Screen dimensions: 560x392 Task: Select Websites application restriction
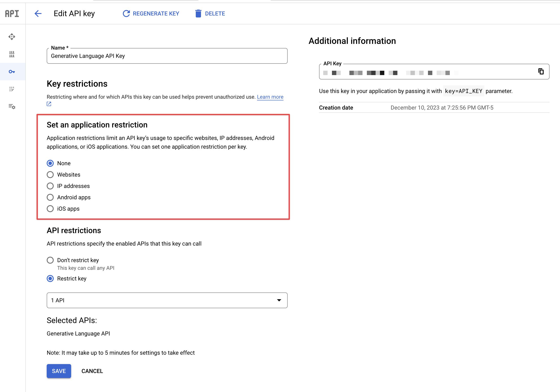(50, 175)
